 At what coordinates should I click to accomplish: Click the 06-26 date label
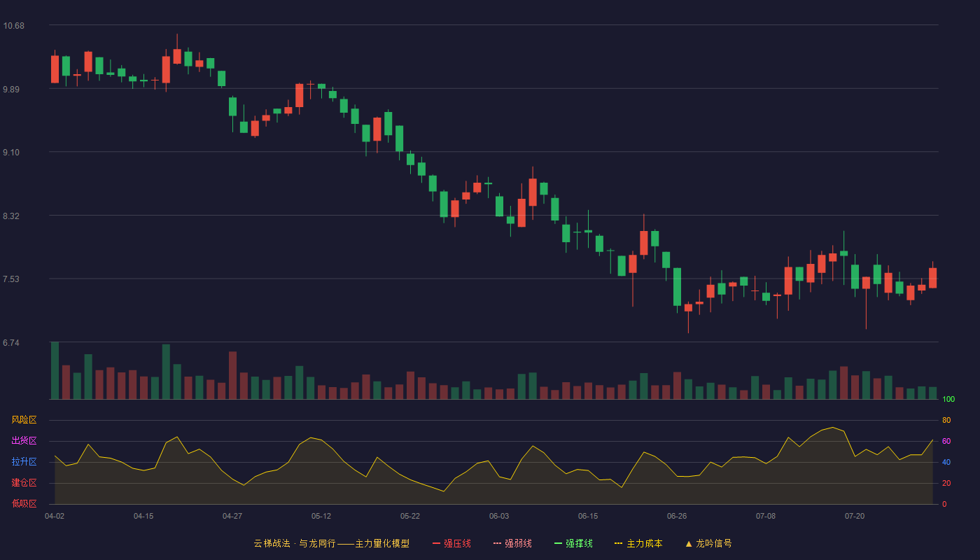click(x=677, y=516)
